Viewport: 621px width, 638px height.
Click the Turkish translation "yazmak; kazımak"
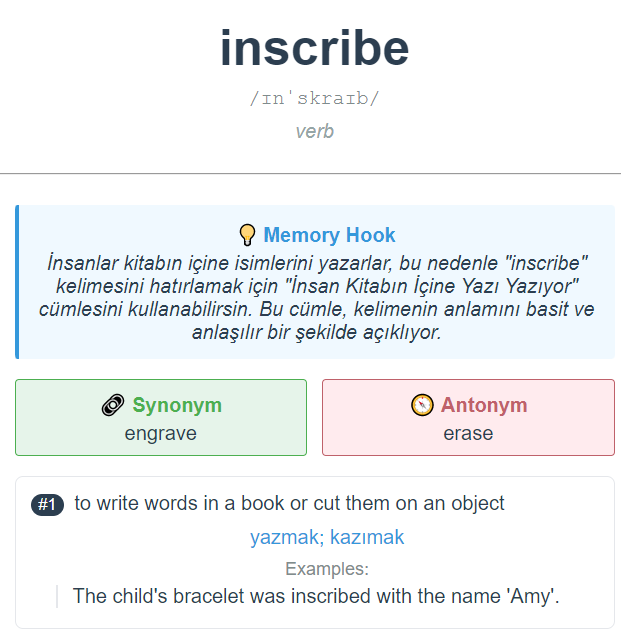coord(327,537)
